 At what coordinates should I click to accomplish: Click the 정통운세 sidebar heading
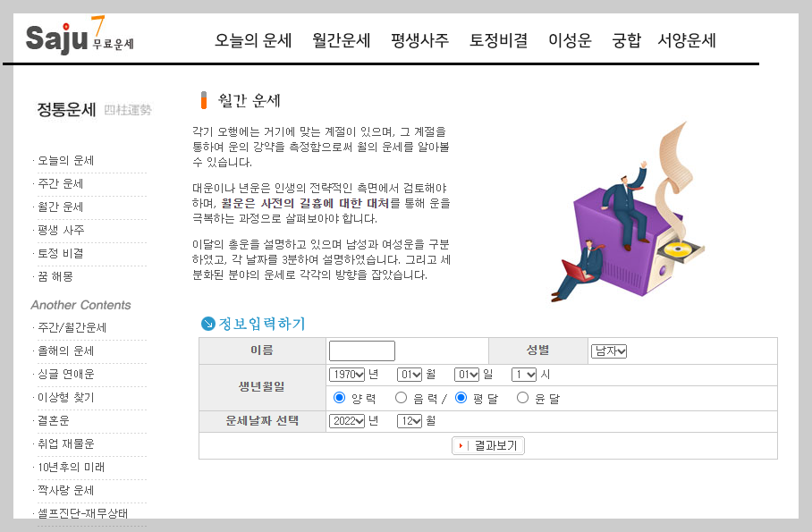point(66,110)
